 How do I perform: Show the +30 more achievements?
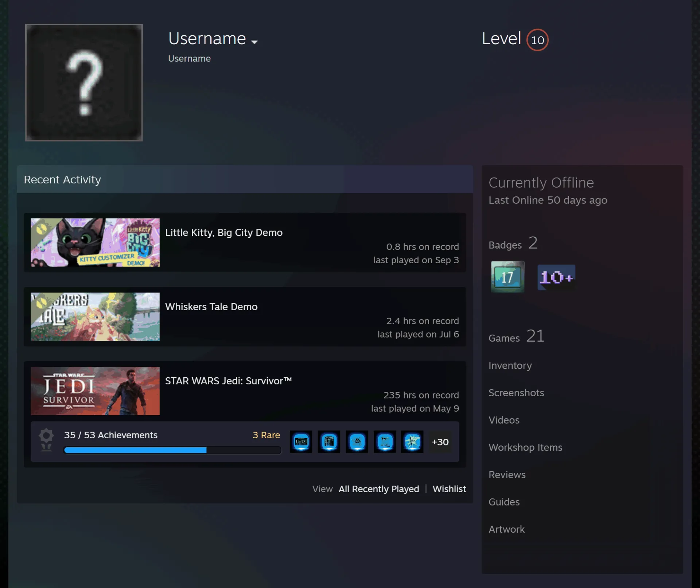click(x=440, y=442)
